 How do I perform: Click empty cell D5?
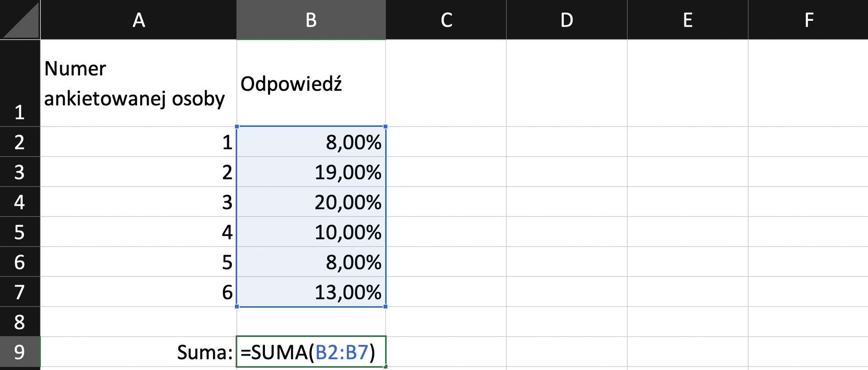(567, 232)
